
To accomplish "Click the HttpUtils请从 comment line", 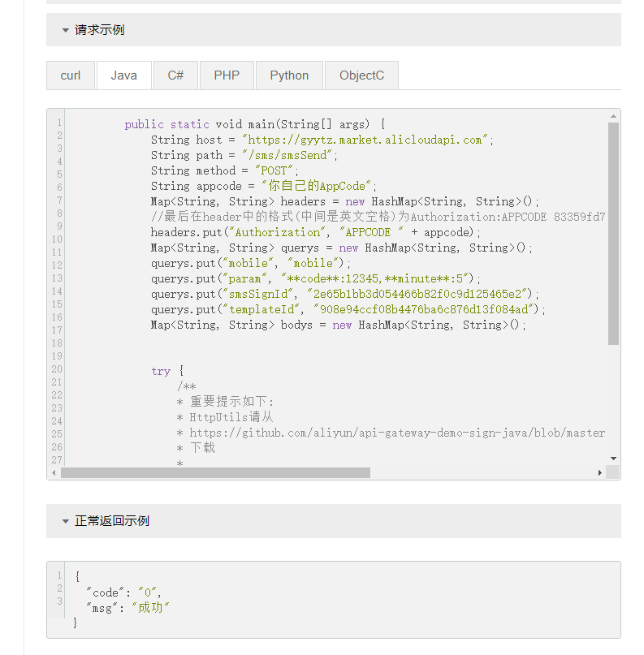I will pos(225,417).
